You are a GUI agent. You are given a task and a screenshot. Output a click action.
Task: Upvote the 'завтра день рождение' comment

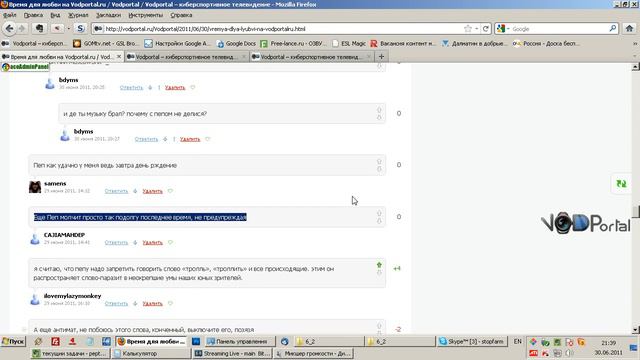379,161
